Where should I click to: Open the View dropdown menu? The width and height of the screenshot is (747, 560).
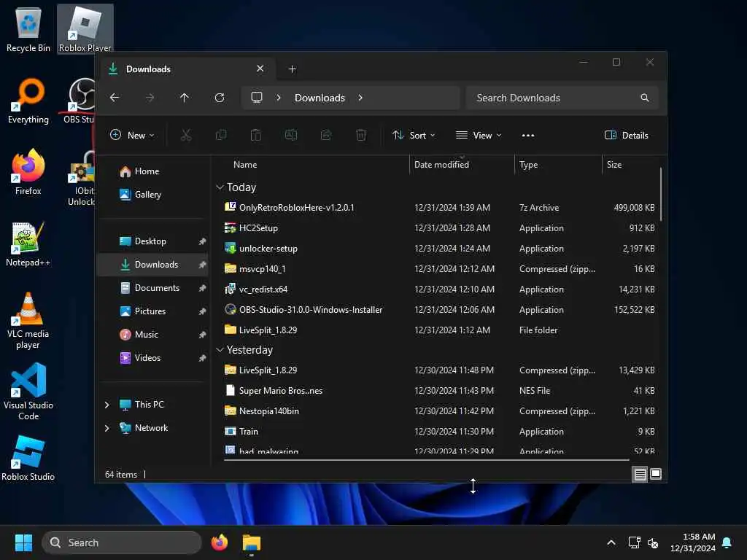point(479,135)
